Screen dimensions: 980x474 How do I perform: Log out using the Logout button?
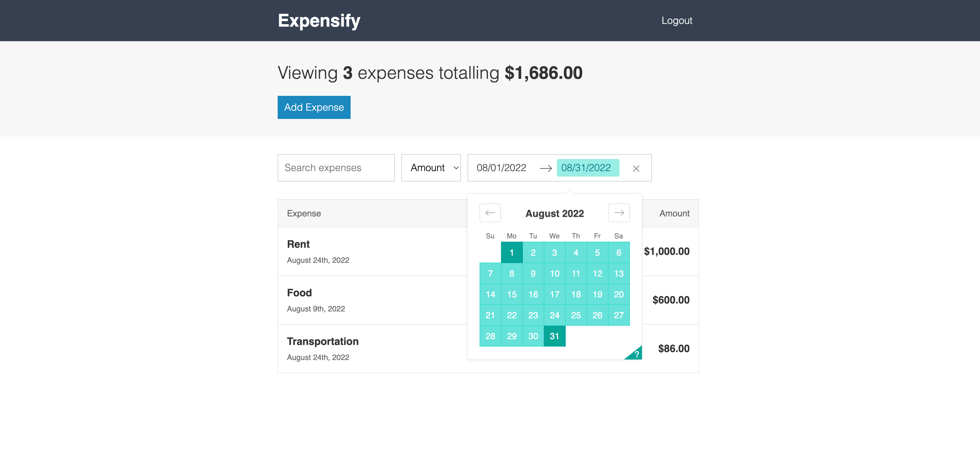(677, 21)
